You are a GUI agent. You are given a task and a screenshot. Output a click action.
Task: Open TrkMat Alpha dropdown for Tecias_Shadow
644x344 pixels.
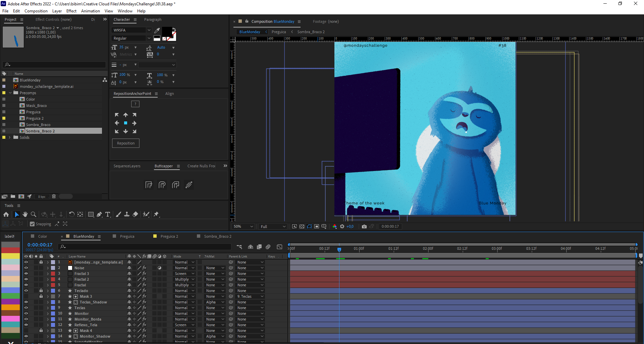pyautogui.click(x=215, y=302)
